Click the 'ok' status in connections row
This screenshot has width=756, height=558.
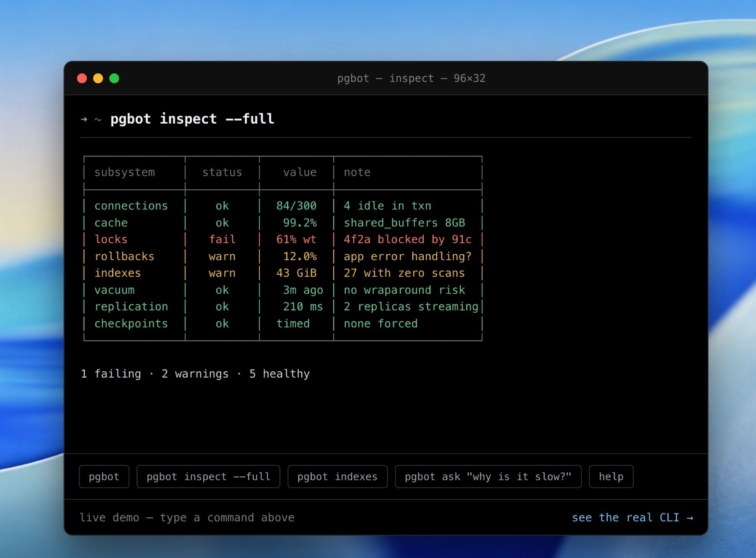point(222,206)
